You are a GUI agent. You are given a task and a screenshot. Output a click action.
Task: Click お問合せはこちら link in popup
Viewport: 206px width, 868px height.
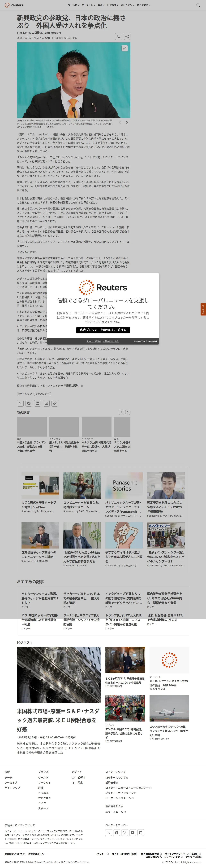click(x=111, y=341)
